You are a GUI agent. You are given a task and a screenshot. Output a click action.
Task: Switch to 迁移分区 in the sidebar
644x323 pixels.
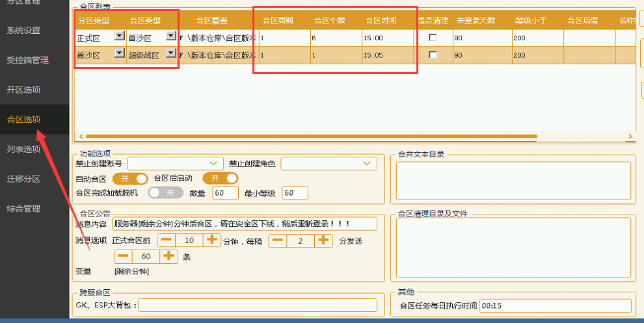(23, 179)
